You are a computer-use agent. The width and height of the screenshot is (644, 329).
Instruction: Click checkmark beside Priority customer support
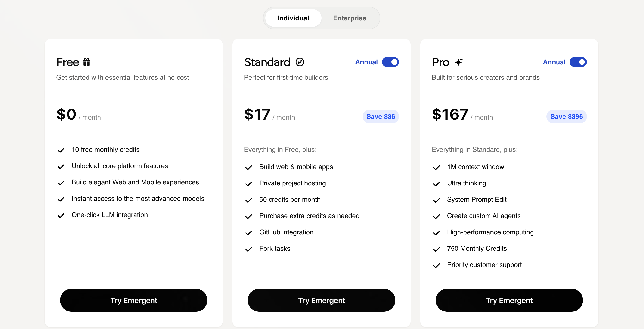pyautogui.click(x=436, y=265)
